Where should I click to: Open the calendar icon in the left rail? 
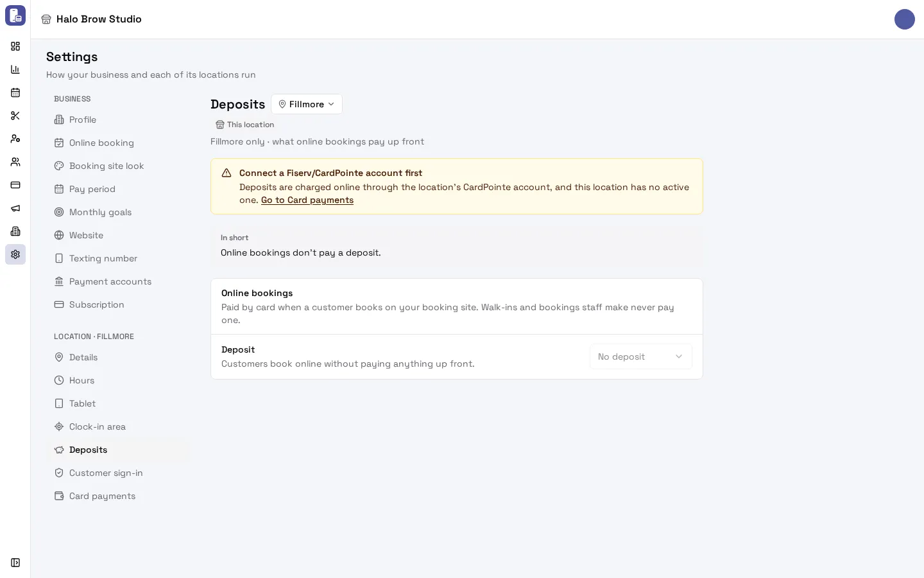point(15,92)
